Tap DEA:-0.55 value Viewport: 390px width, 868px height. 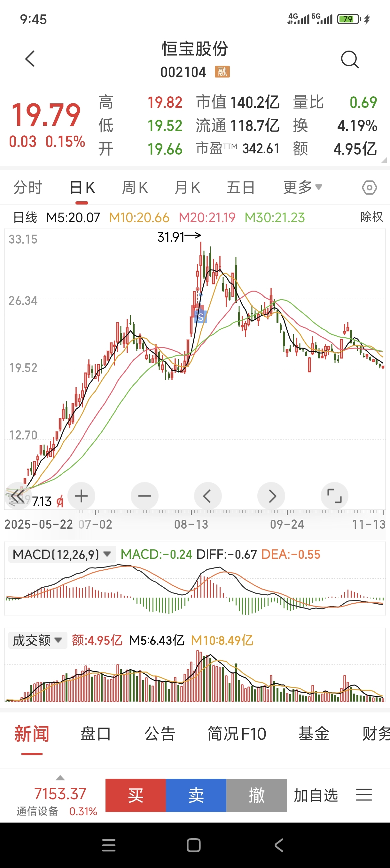(291, 554)
